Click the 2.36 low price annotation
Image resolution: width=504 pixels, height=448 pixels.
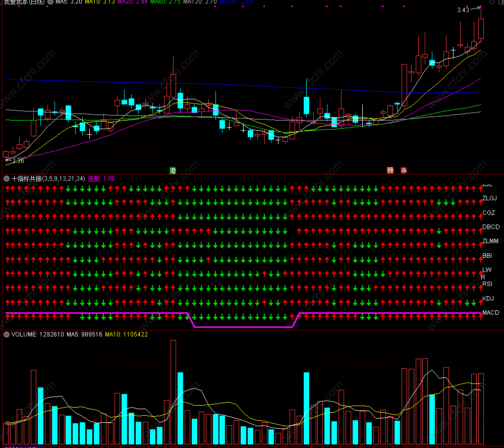18,161
